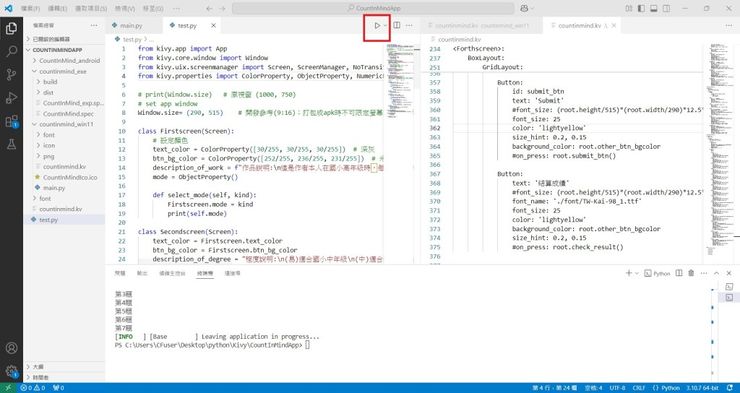Expand the 時間表 timeline section
This screenshot has height=393, width=740.
(64, 377)
